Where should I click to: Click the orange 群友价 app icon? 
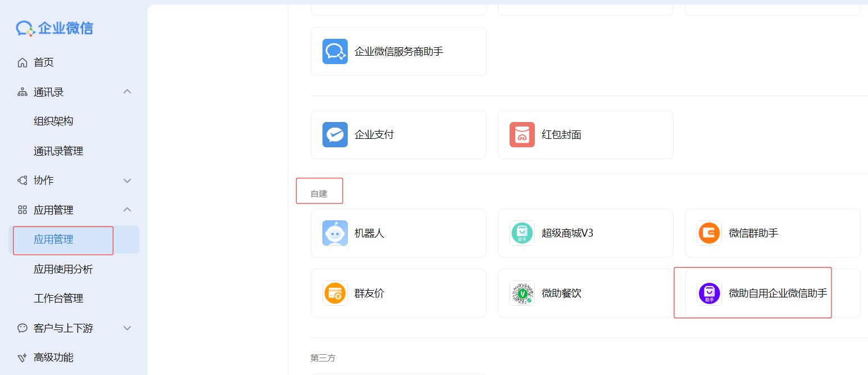click(x=335, y=293)
